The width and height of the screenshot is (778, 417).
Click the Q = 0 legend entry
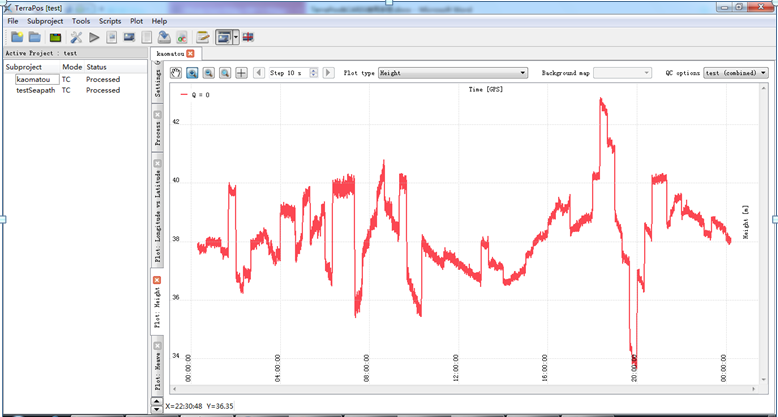coord(200,95)
